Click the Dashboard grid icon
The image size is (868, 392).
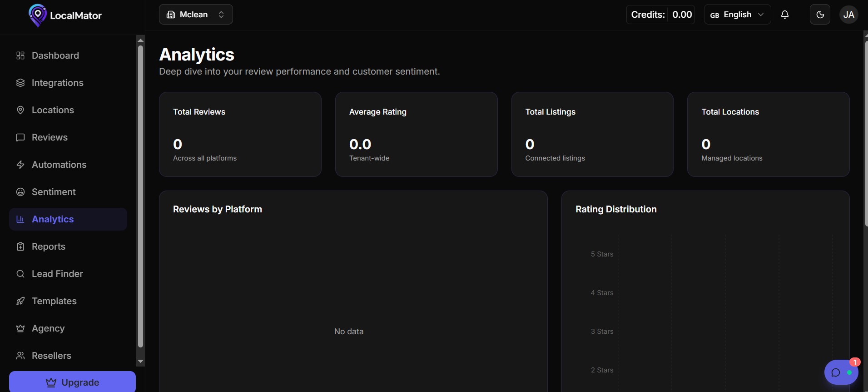20,55
